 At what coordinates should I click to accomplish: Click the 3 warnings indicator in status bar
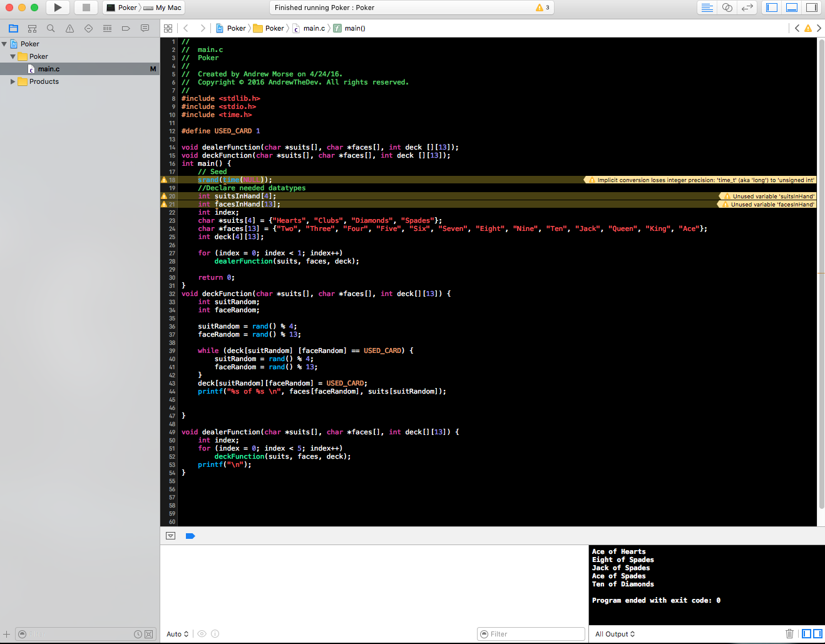[x=542, y=8]
